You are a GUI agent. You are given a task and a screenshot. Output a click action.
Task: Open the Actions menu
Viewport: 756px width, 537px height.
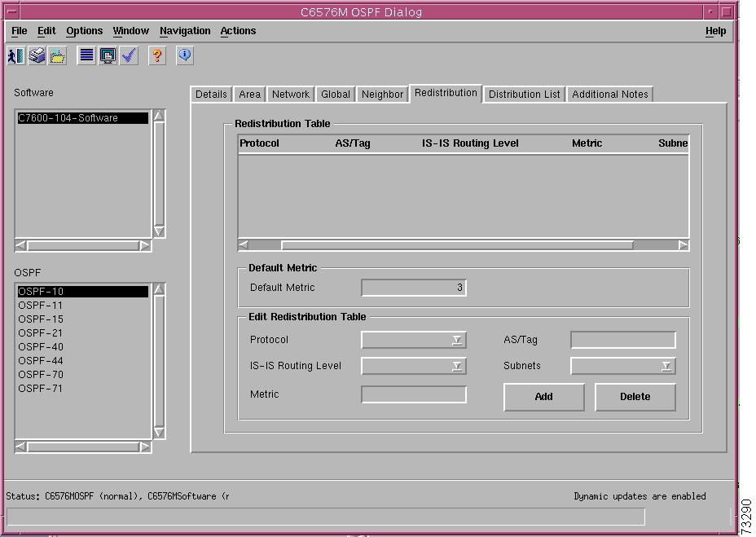pyautogui.click(x=238, y=31)
